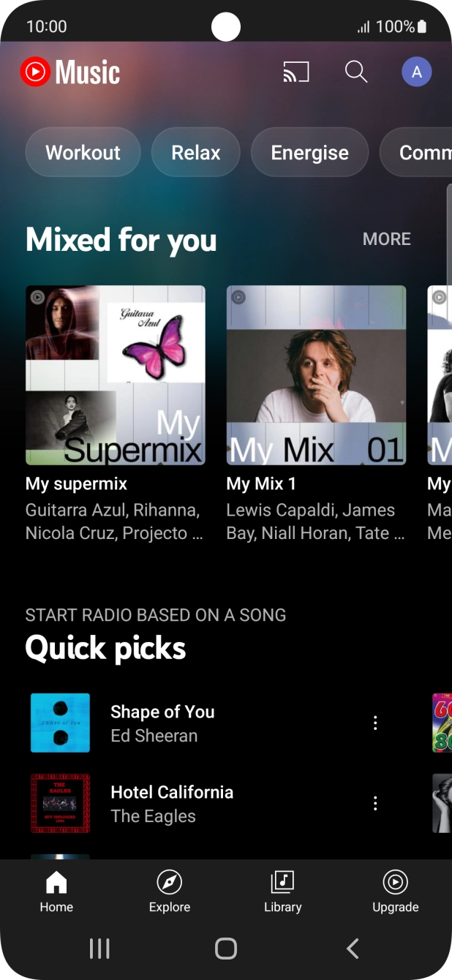
Task: Play Shape of You by Ed Sheeran
Action: point(162,723)
